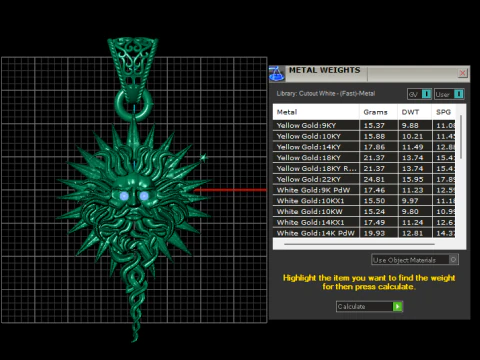Image resolution: width=480 pixels, height=360 pixels.
Task: Toggle the User library switch
Action: point(449,94)
